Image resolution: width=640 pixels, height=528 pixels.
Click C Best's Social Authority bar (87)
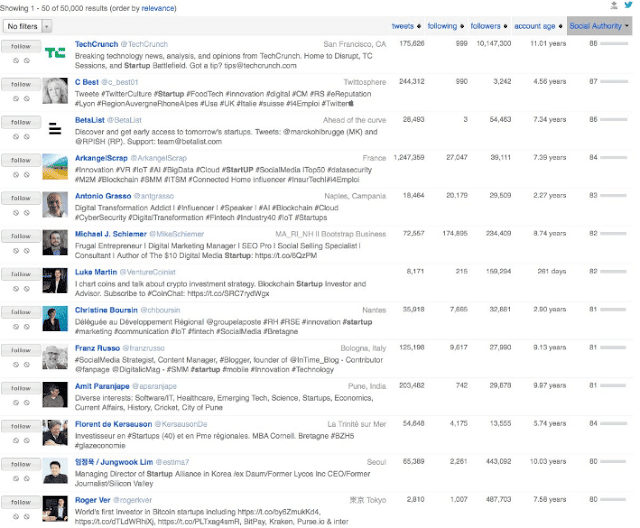pos(614,82)
